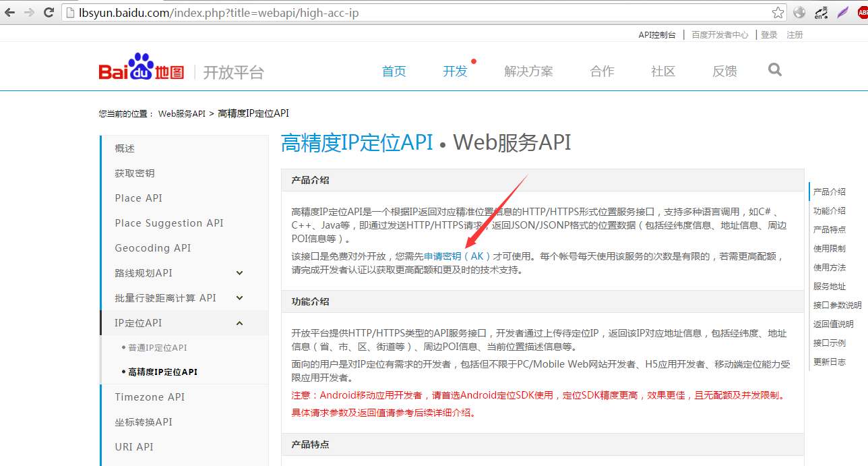The height and width of the screenshot is (466, 868).
Task: Jump to 服务地址 anchor
Action: 829,287
